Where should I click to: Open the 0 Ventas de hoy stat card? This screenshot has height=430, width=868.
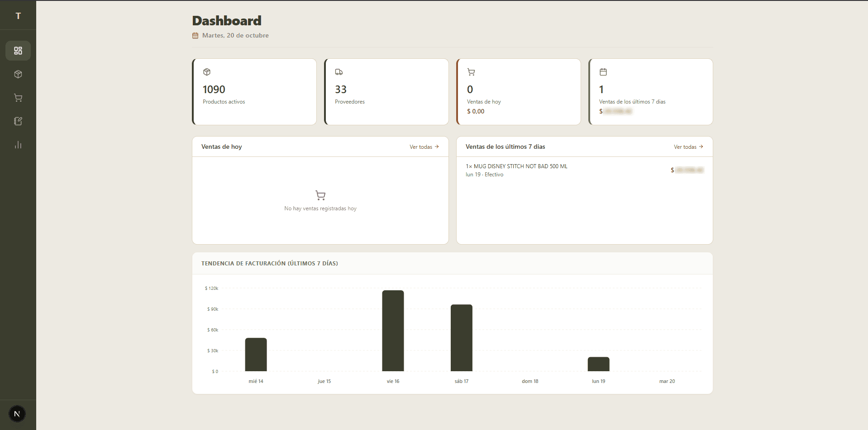[x=519, y=92]
